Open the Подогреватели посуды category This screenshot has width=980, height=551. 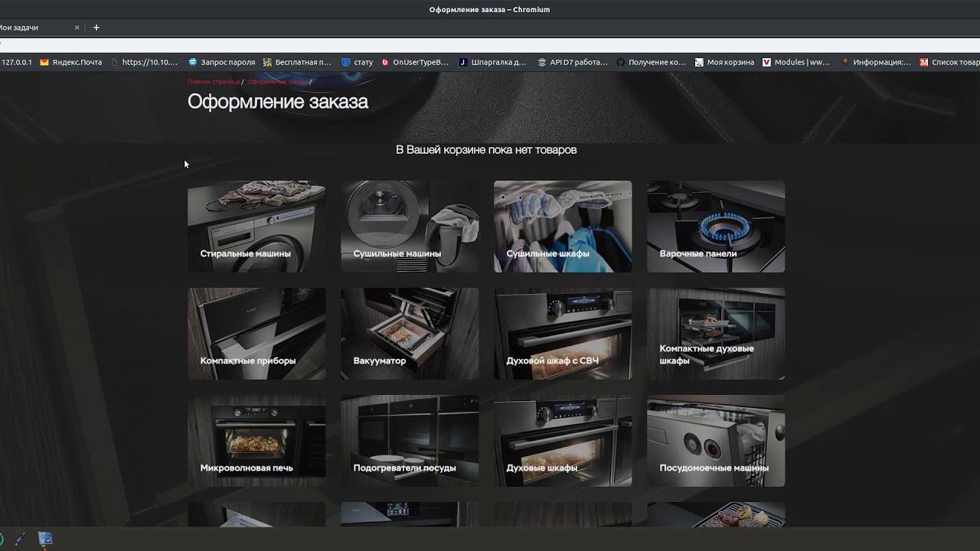410,441
